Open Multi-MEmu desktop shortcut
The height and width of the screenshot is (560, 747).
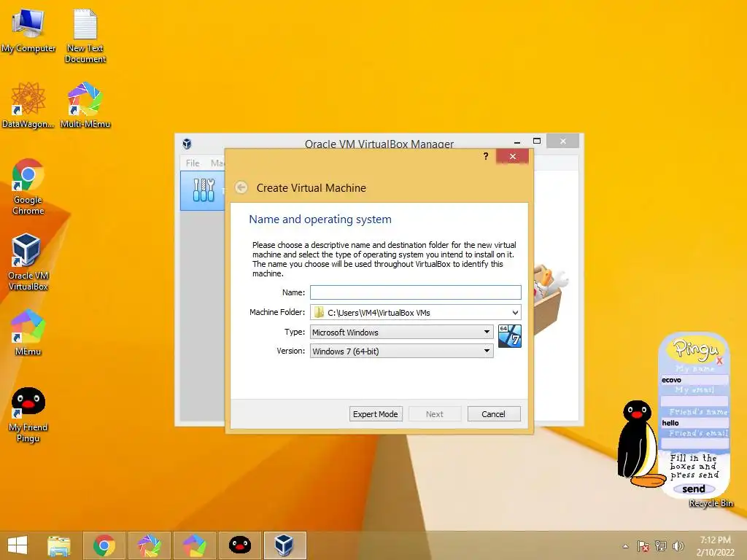coord(85,105)
